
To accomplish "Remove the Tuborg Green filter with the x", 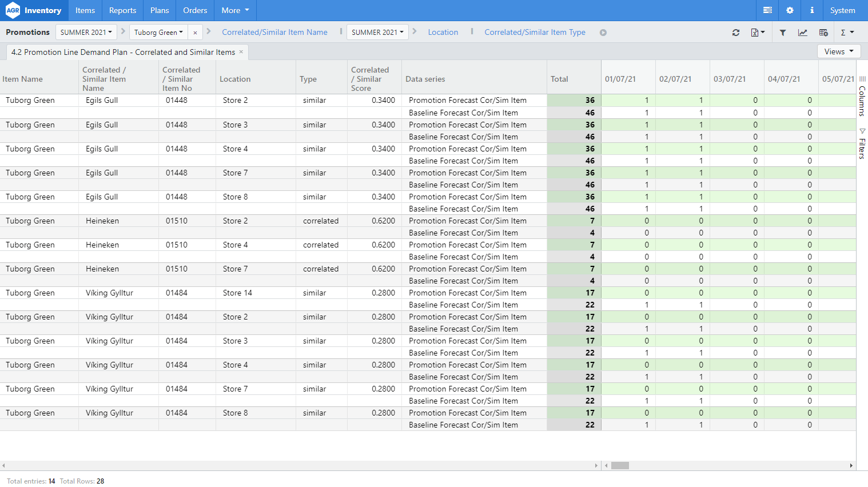I will click(x=195, y=32).
